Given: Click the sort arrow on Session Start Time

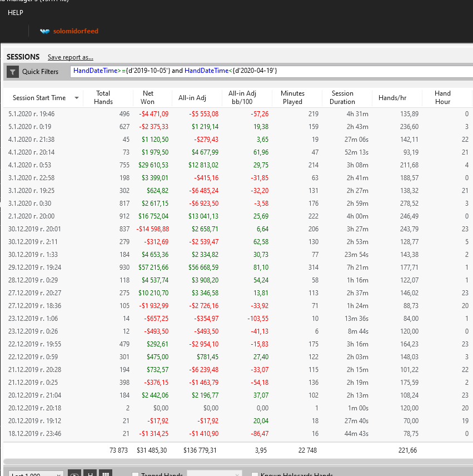Looking at the screenshot, I should (76, 98).
